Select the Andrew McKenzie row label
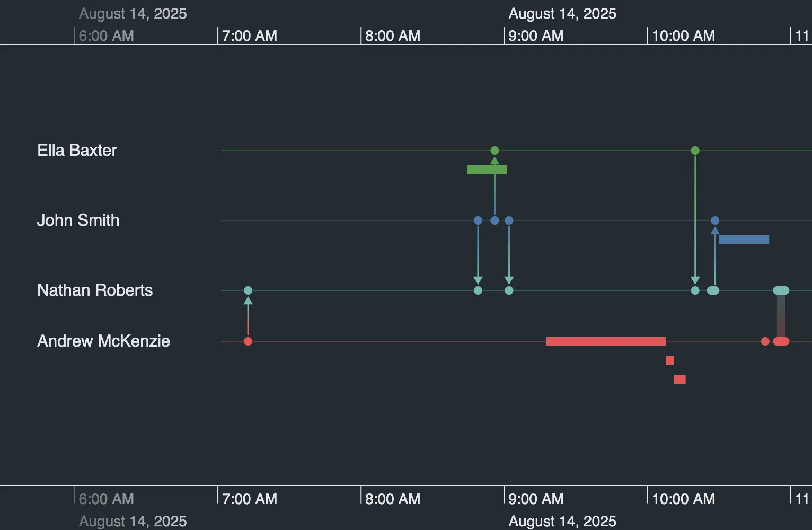Viewport: 812px width, 530px height. tap(103, 341)
